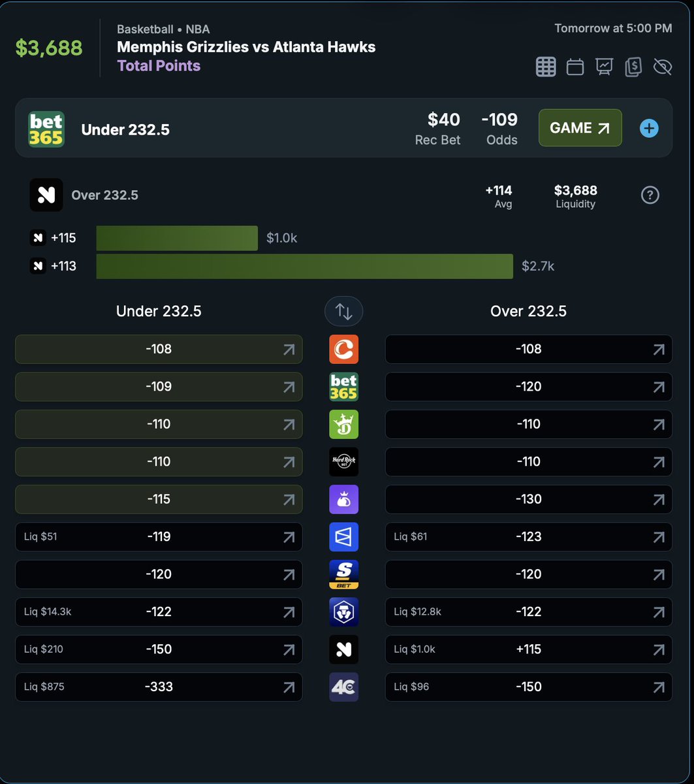Select Over -110 at DraftKings

point(529,425)
